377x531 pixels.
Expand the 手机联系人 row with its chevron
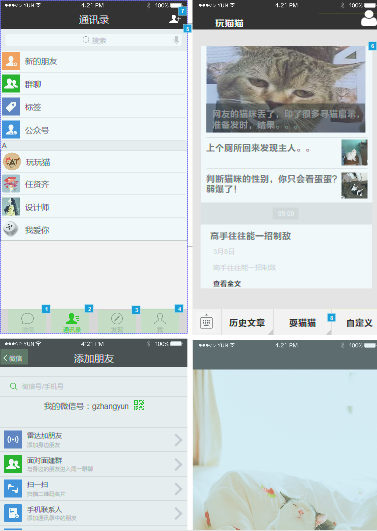pyautogui.click(x=179, y=513)
